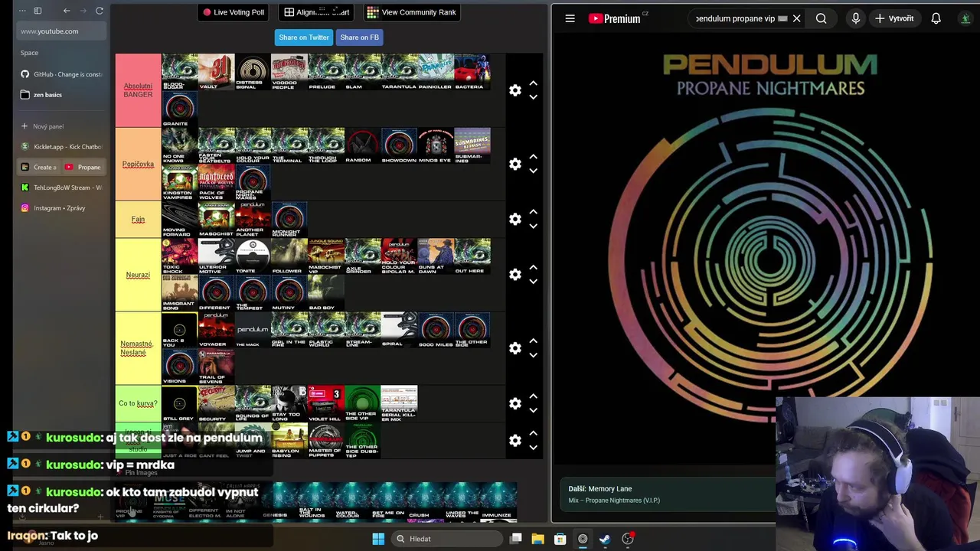Move Nemastné, Neslané tier up arrow
The width and height of the screenshot is (980, 551).
tap(533, 341)
